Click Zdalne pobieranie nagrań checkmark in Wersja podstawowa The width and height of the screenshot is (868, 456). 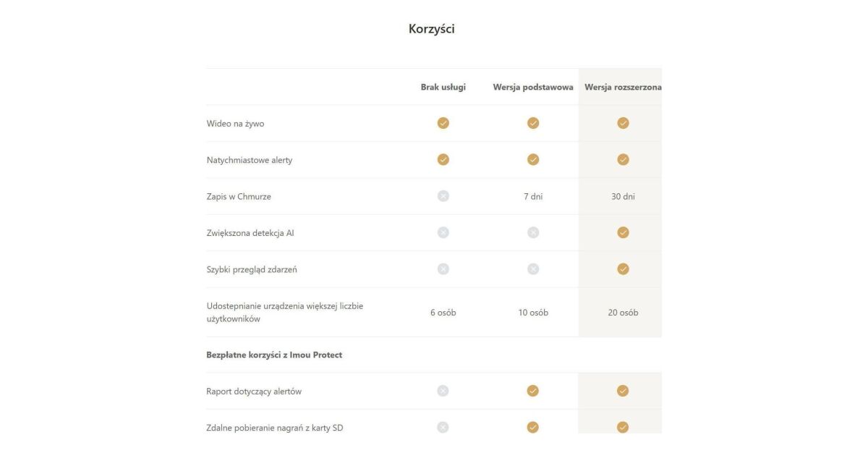pyautogui.click(x=533, y=427)
